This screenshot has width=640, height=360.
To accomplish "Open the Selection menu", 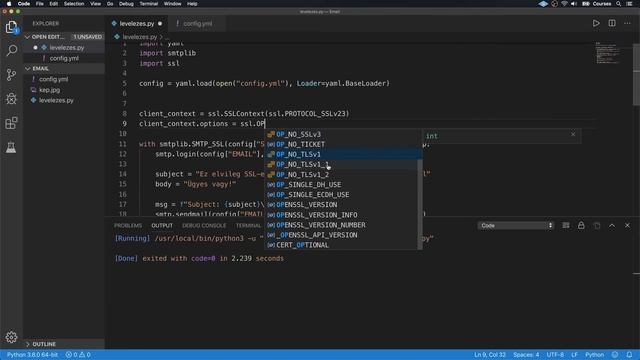I will coord(74,4).
